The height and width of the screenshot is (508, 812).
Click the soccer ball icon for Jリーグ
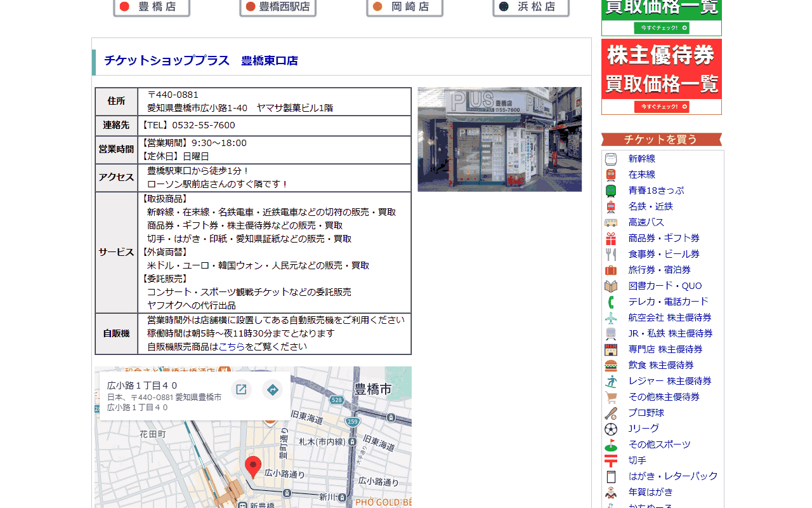coord(611,429)
